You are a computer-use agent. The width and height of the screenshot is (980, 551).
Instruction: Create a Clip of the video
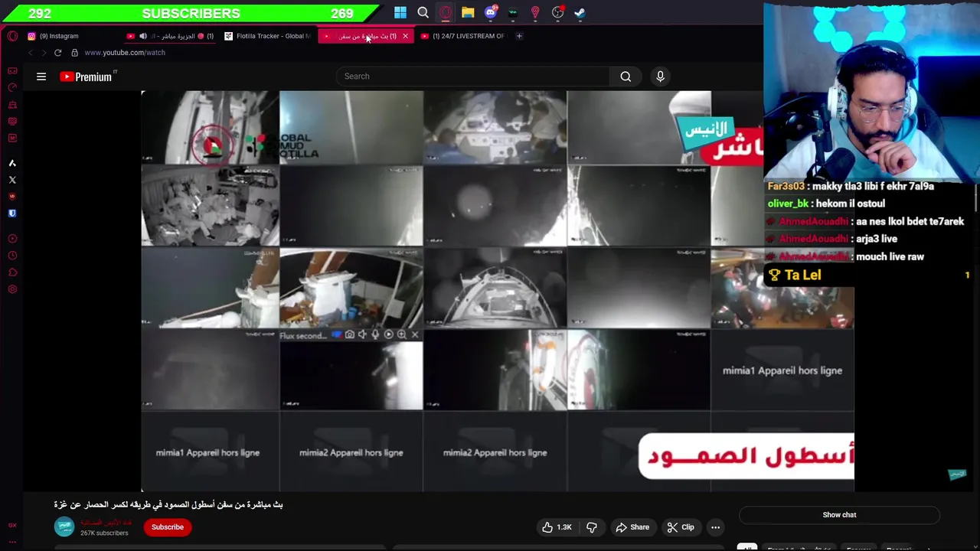[680, 527]
